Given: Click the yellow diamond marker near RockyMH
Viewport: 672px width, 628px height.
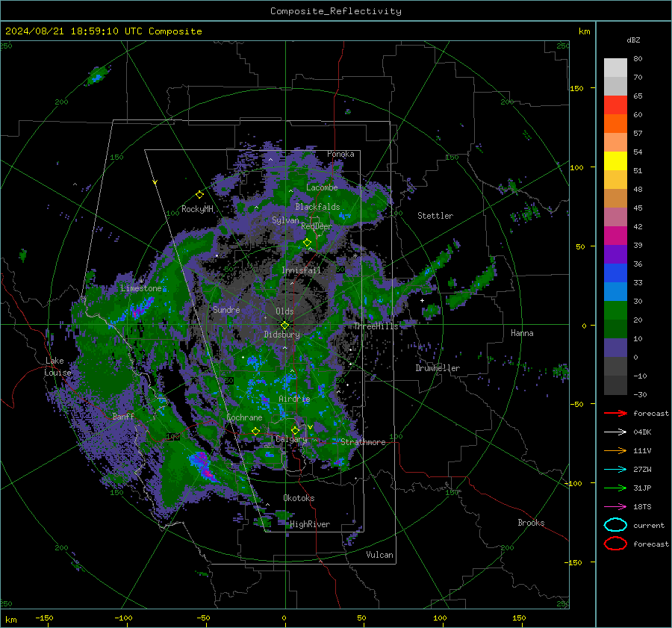Looking at the screenshot, I should click(199, 195).
